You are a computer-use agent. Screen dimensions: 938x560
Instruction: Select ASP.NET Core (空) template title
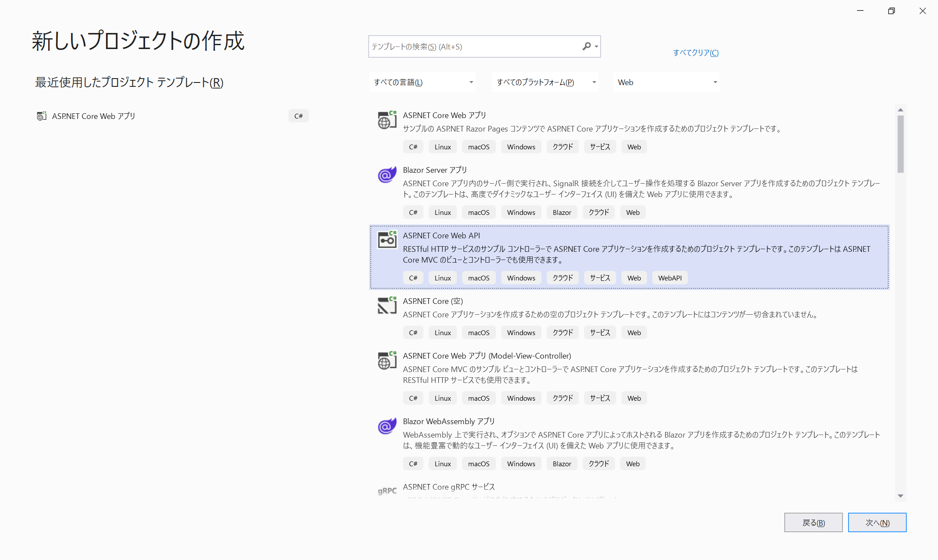(x=433, y=301)
